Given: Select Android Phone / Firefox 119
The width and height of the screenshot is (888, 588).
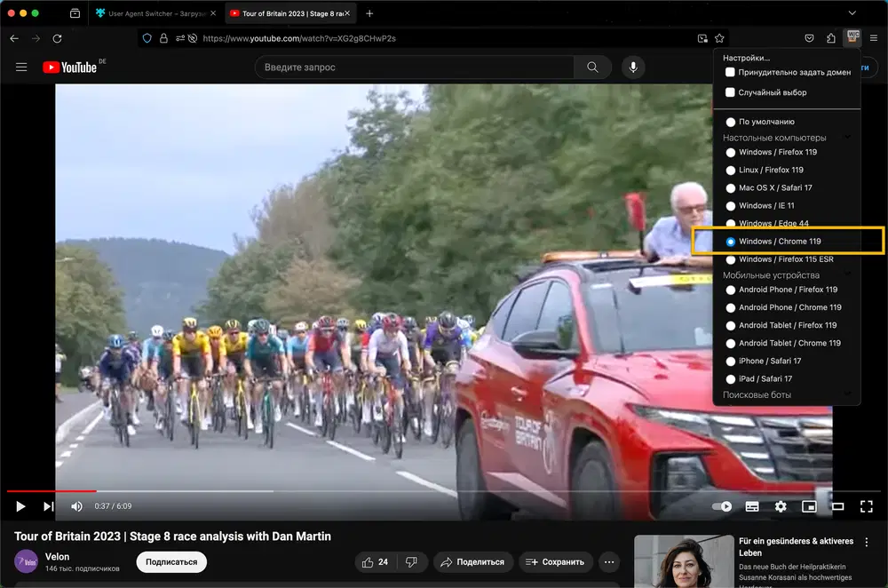Looking at the screenshot, I should click(731, 290).
